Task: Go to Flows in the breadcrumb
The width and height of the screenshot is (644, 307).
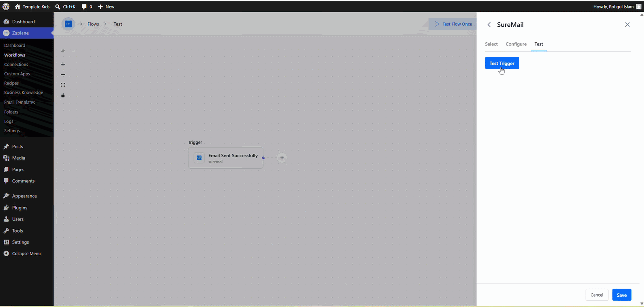Action: (93, 24)
